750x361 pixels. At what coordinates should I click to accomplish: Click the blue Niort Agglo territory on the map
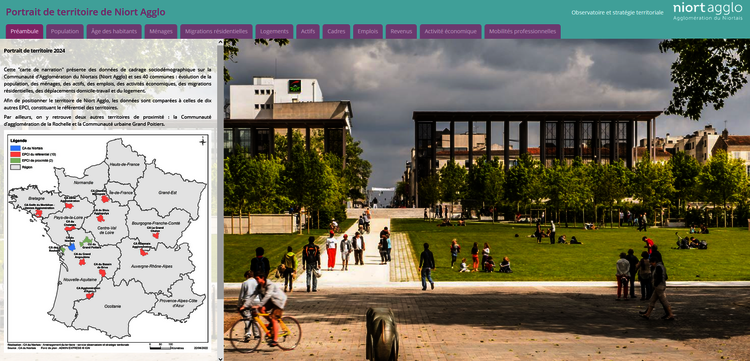point(72,247)
